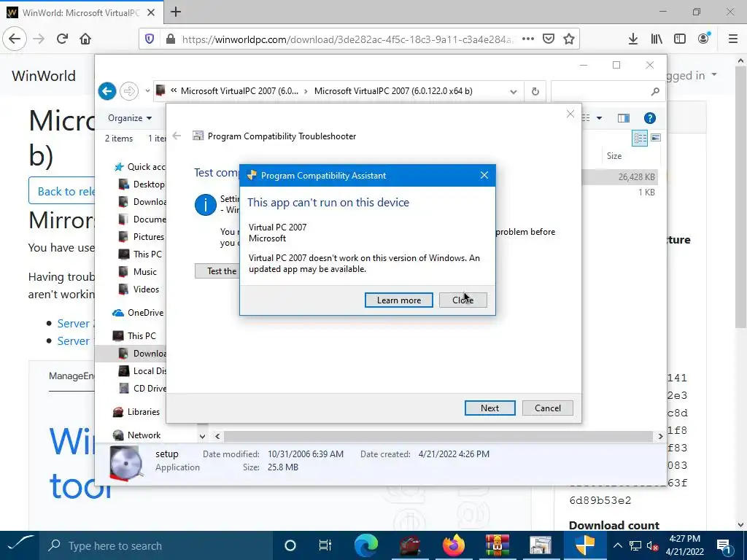Toggle the preview pane icon in Explorer
The width and height of the screenshot is (747, 560).
623,118
